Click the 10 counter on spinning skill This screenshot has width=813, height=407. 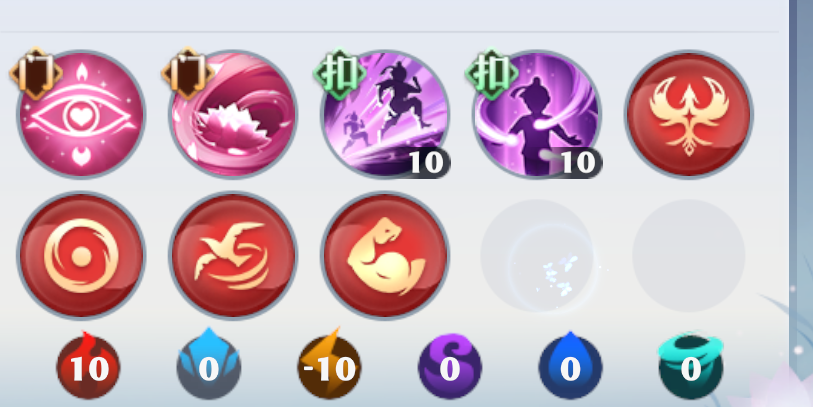579,163
